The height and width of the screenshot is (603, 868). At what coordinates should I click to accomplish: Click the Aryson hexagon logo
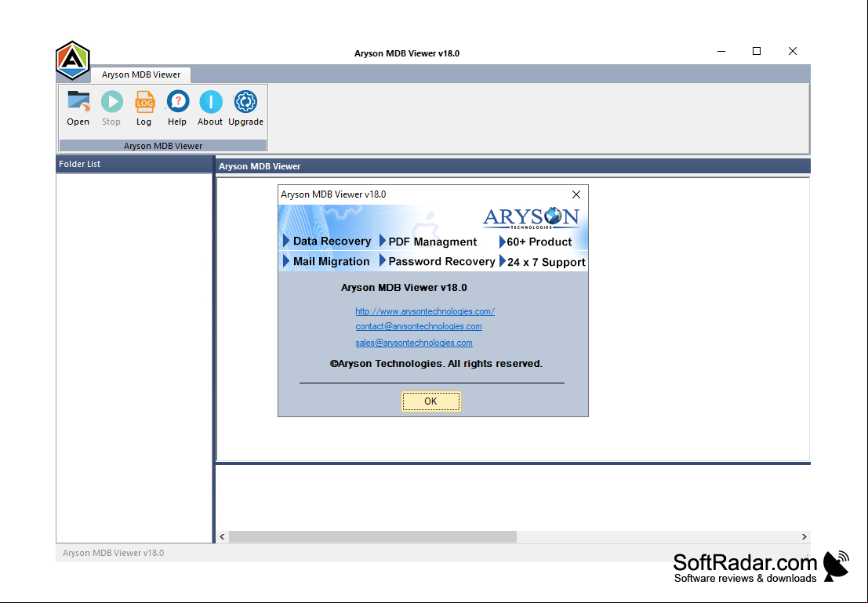(x=72, y=60)
